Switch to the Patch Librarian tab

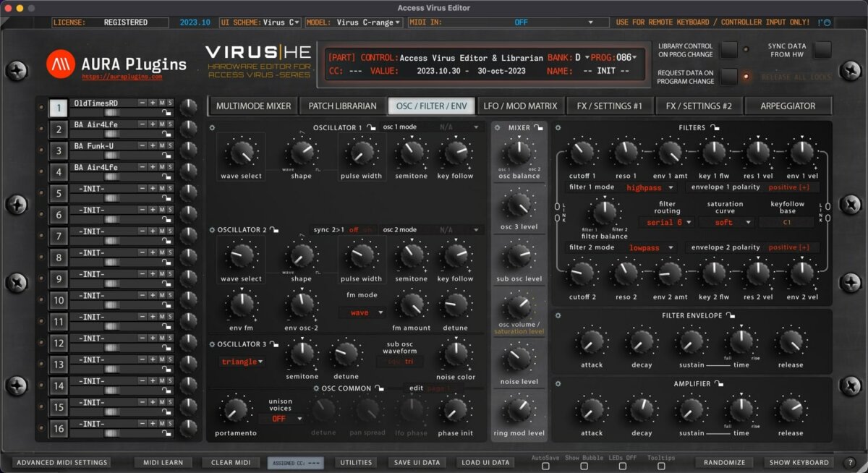[x=342, y=106]
